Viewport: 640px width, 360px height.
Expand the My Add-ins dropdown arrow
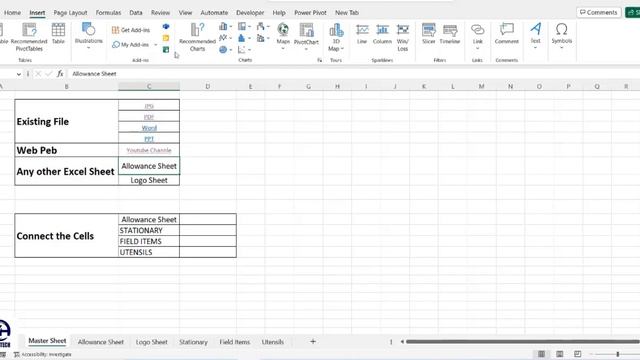coord(156,44)
